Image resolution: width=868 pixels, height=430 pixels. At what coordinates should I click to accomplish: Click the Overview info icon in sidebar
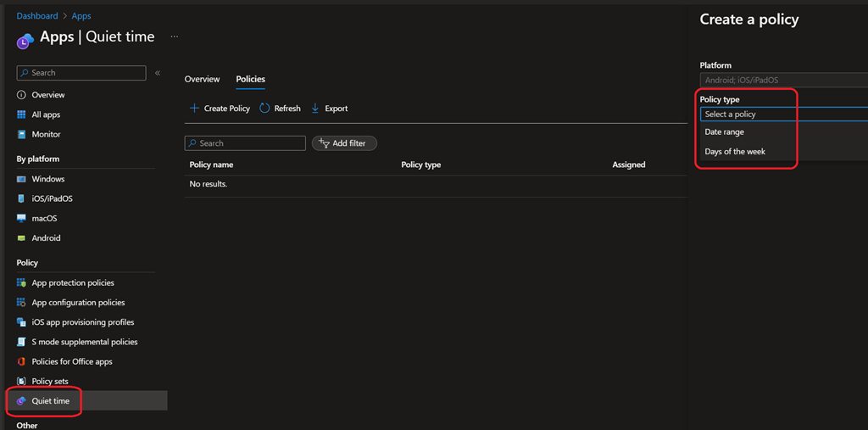(22, 95)
